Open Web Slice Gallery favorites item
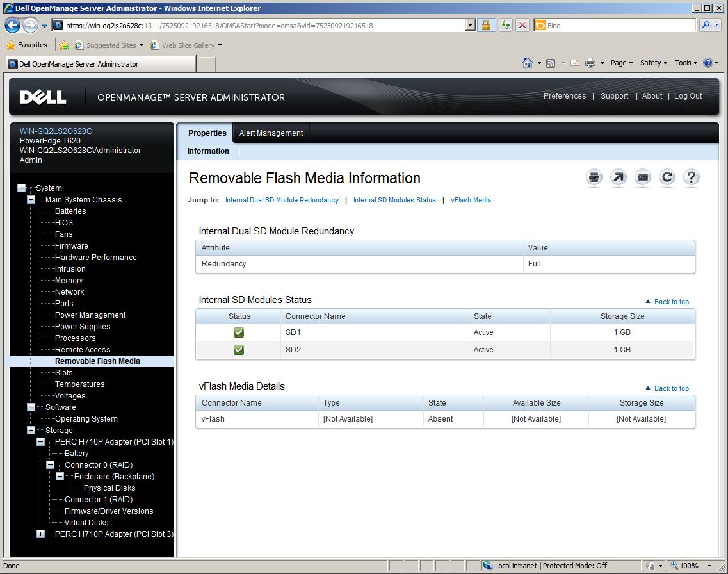The image size is (728, 574). coord(186,45)
